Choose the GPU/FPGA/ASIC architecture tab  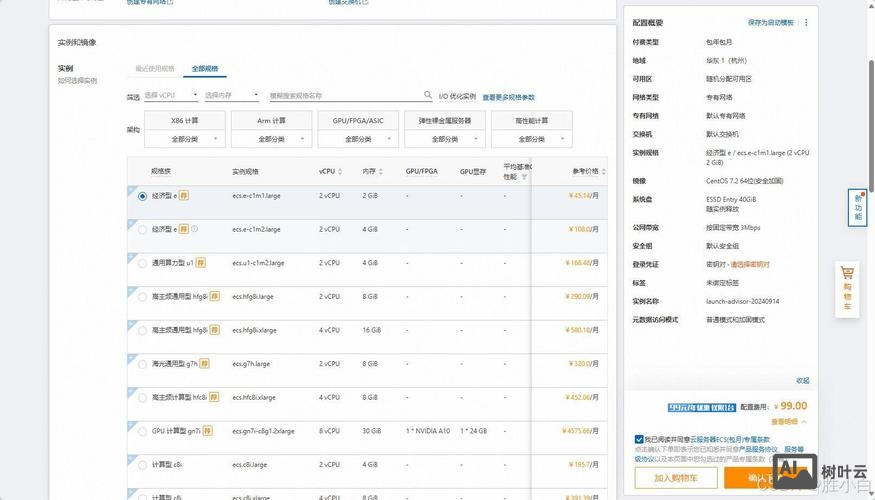coord(358,121)
